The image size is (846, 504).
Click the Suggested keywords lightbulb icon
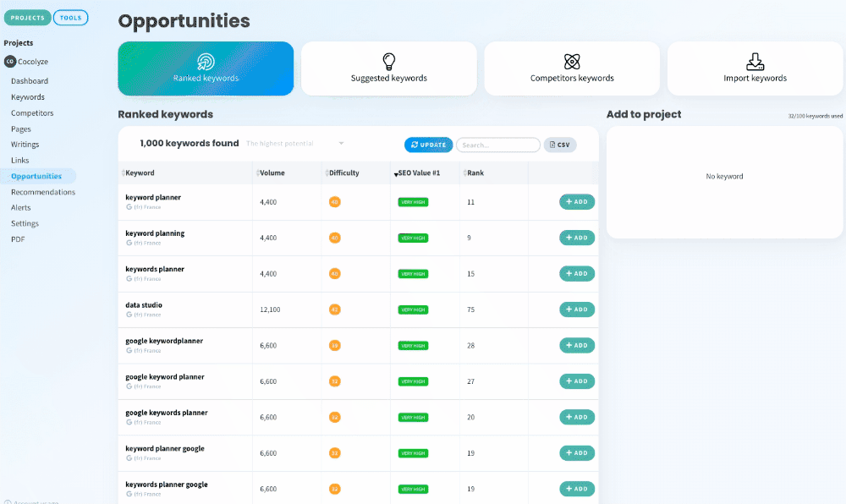click(389, 62)
